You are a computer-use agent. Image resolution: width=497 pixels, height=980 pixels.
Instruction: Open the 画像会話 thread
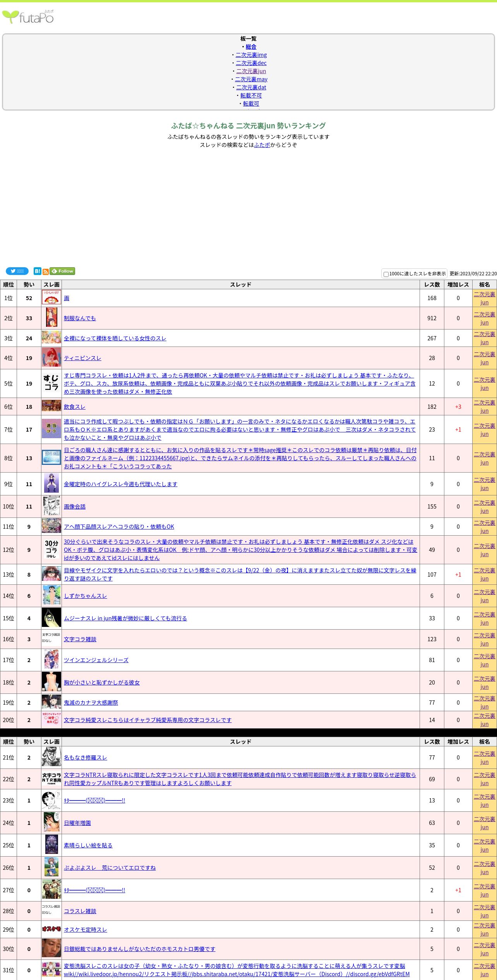(x=75, y=507)
